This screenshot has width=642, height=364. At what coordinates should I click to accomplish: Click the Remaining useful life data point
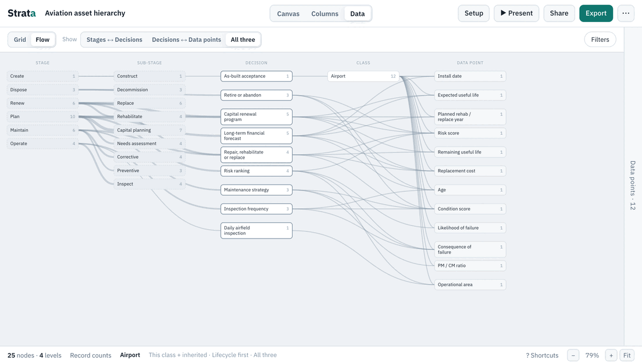[x=470, y=152]
